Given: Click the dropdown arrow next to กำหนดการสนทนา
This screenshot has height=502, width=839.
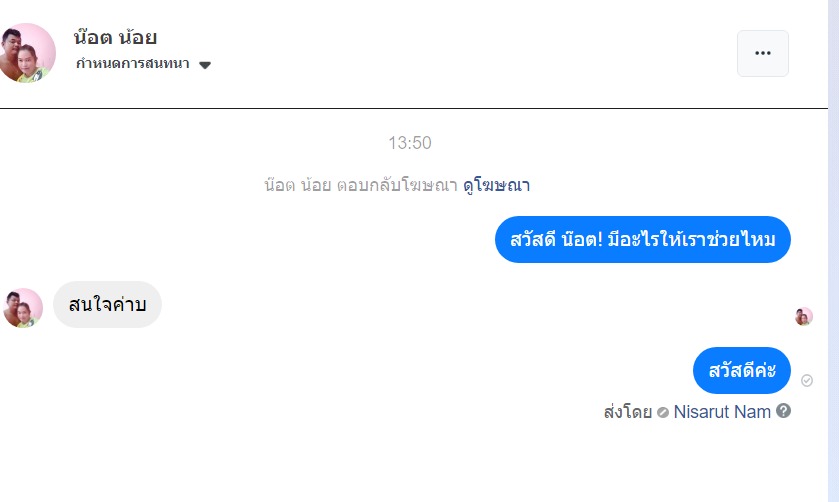Looking at the screenshot, I should (x=205, y=65).
